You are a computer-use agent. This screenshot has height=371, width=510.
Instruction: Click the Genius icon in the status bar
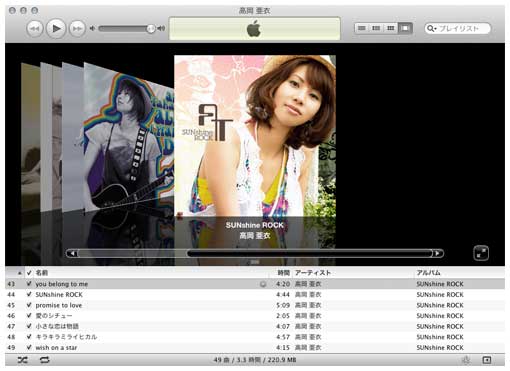[466, 360]
